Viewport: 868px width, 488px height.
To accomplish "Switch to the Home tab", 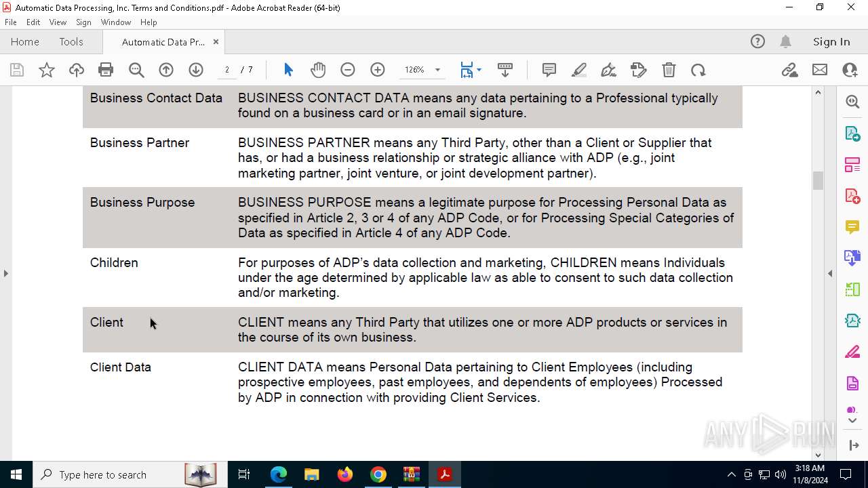I will tap(25, 41).
